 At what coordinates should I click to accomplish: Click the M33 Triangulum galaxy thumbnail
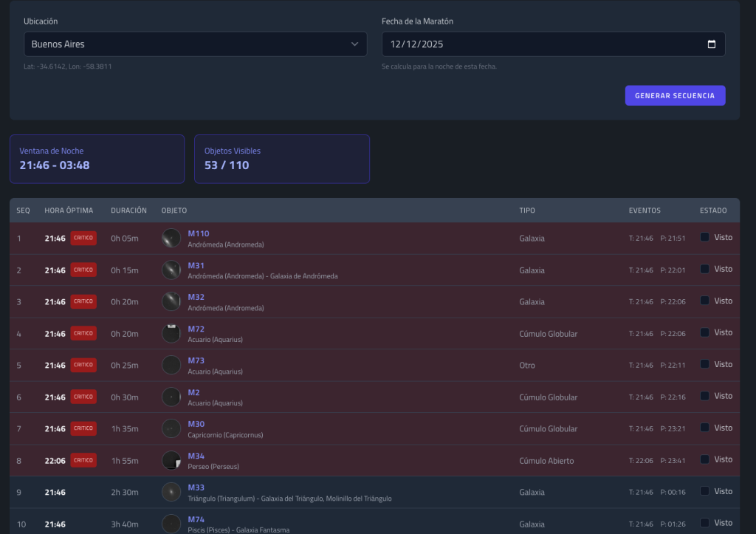click(x=171, y=492)
